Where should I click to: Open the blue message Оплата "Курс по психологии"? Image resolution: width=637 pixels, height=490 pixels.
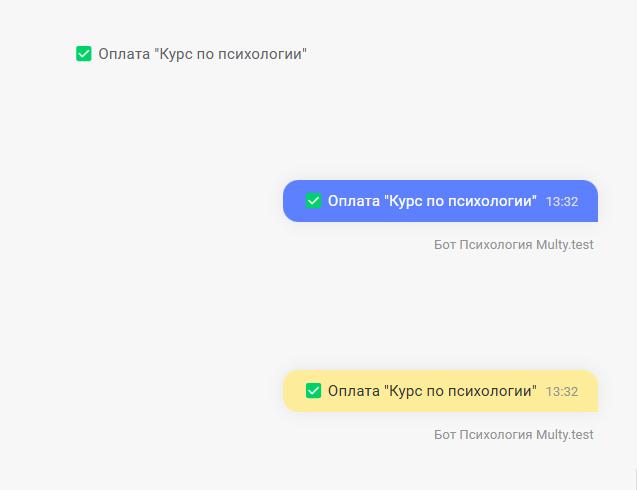pos(432,201)
